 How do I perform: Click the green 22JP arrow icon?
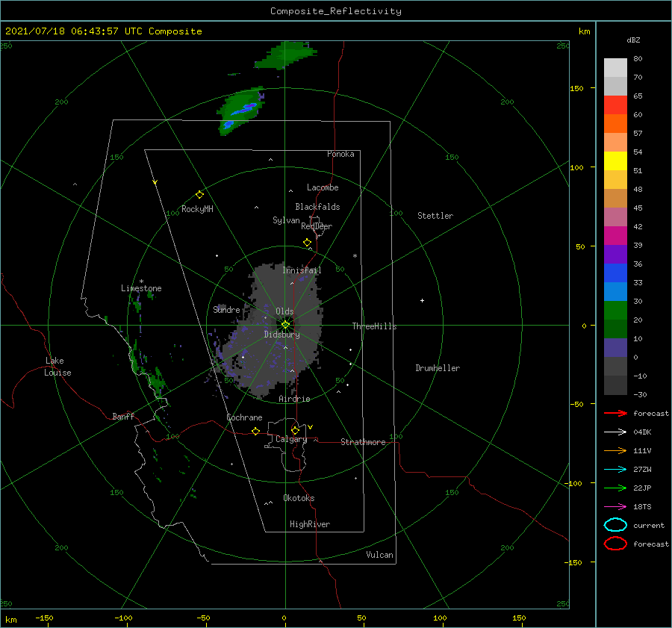pos(615,488)
